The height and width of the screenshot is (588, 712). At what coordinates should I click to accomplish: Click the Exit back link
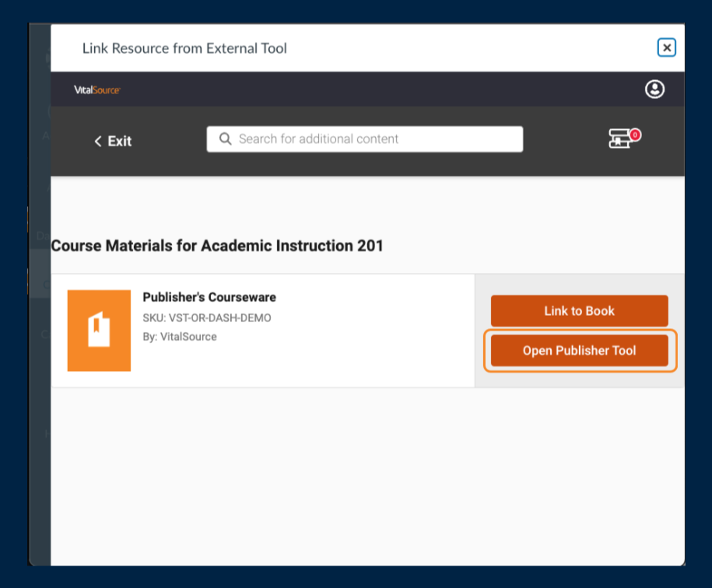click(x=113, y=141)
